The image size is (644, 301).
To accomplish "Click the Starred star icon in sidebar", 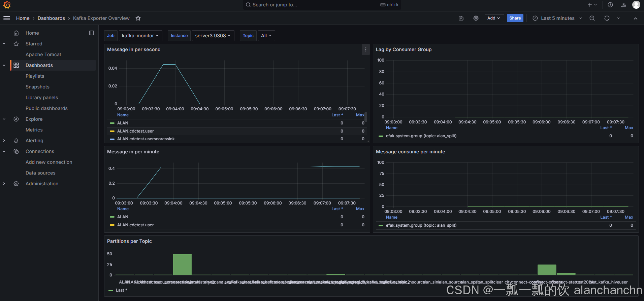I will (x=16, y=44).
